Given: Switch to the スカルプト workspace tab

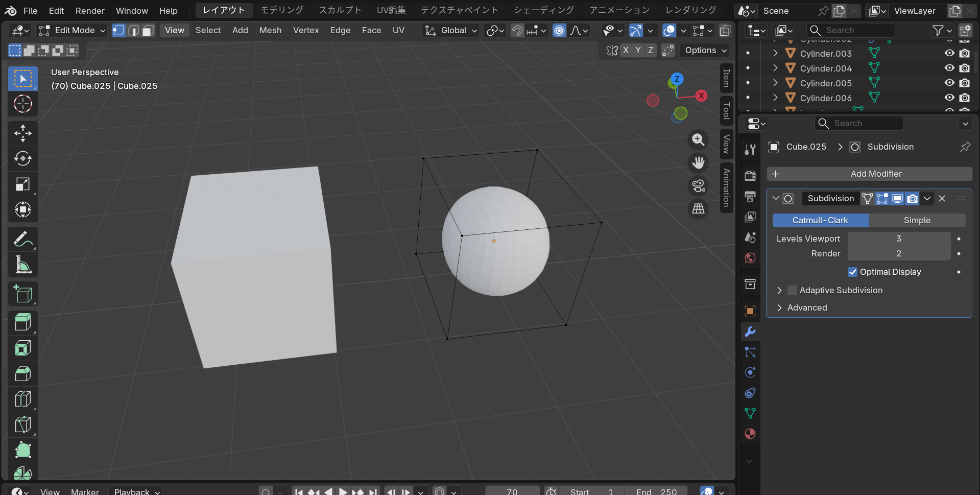Looking at the screenshot, I should pyautogui.click(x=340, y=10).
